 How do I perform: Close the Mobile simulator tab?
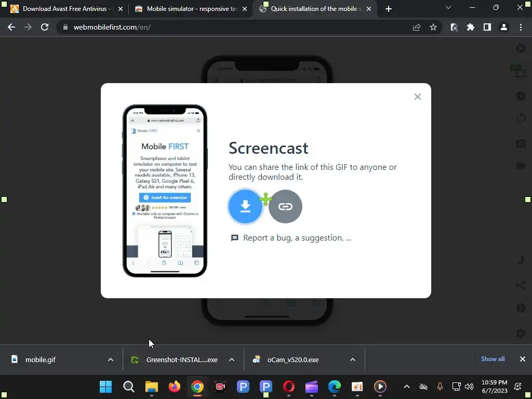pos(245,9)
